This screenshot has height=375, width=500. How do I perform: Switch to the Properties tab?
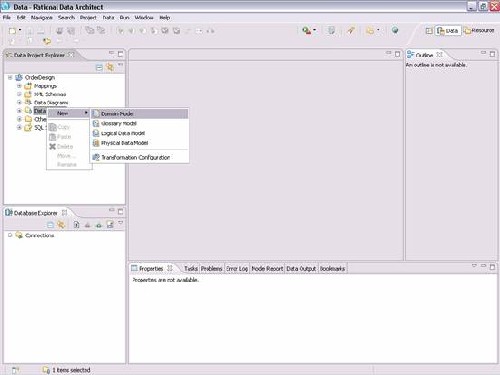click(x=151, y=268)
